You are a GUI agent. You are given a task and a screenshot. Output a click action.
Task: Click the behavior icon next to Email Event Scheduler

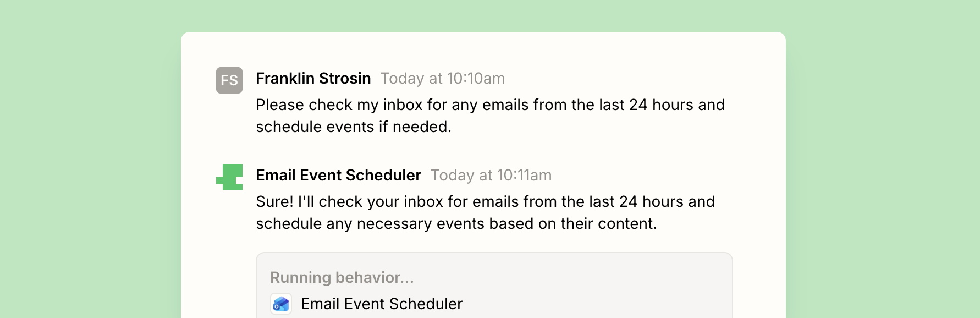click(x=281, y=304)
